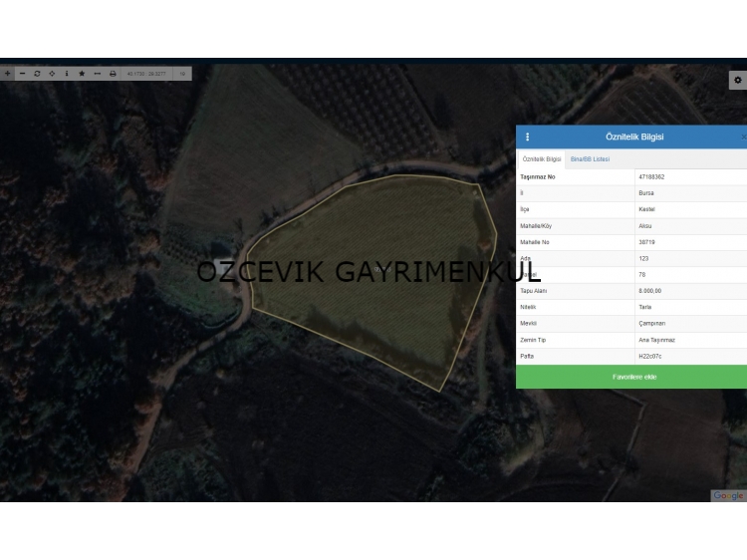
Task: Click the zoom level value 19
Action: [182, 74]
